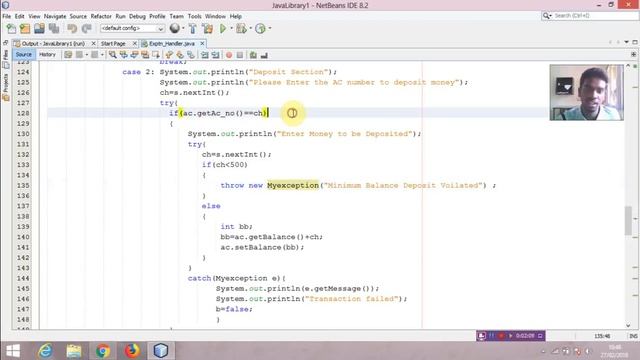Open the Profile Project dropdown arrow

270,28
